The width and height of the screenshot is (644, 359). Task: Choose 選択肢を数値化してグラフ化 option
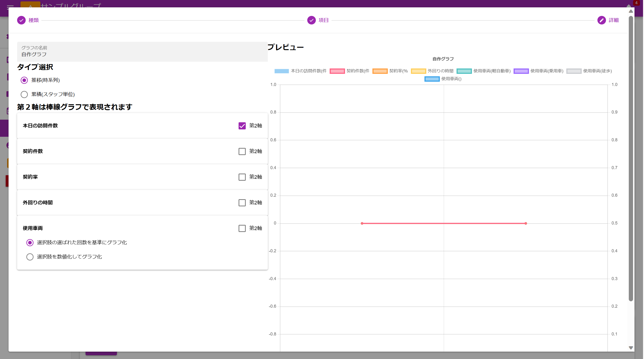click(30, 257)
